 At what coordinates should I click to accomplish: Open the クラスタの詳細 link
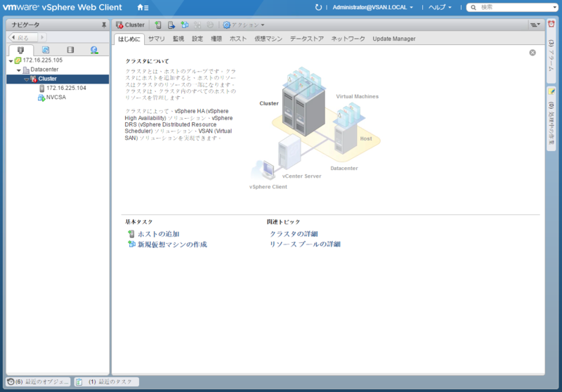(294, 234)
